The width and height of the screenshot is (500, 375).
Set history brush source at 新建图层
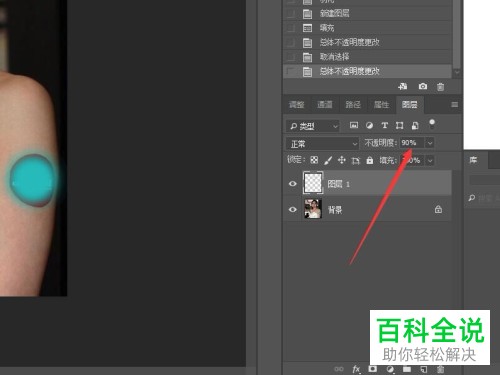pos(291,14)
